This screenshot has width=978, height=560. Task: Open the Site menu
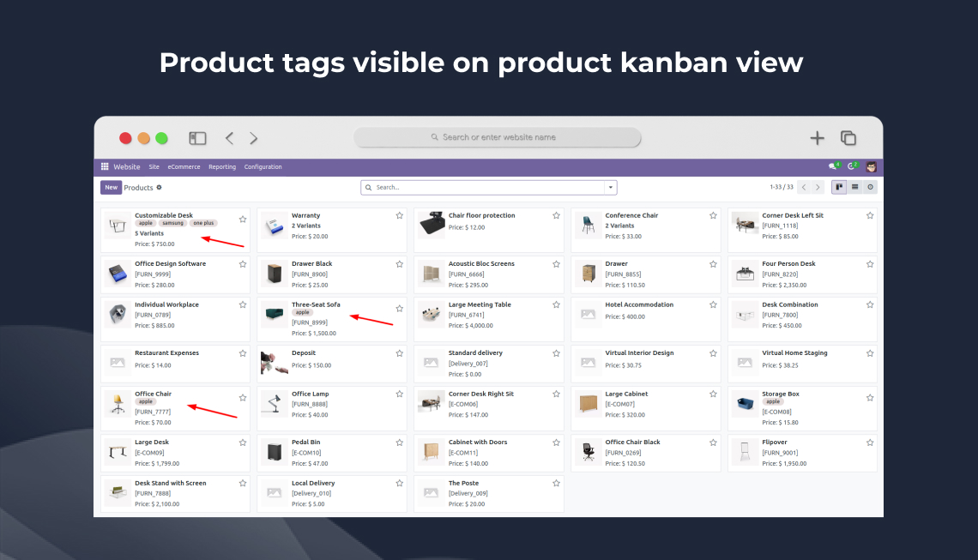[154, 166]
